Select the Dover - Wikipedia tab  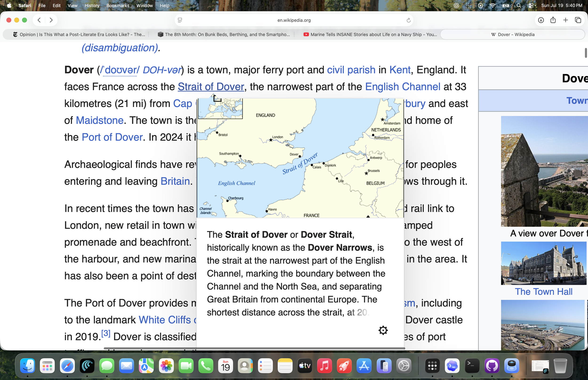coord(513,35)
